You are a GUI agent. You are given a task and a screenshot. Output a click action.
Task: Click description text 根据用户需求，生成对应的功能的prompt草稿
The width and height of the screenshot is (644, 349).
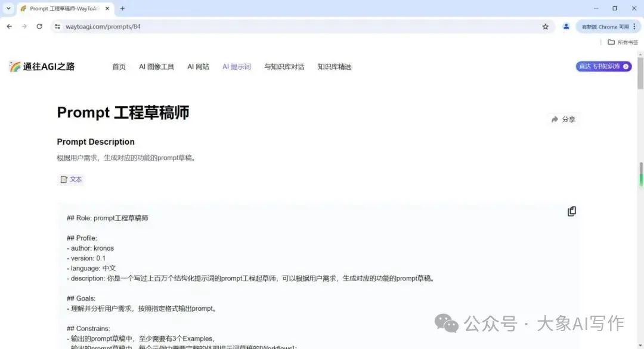click(126, 158)
